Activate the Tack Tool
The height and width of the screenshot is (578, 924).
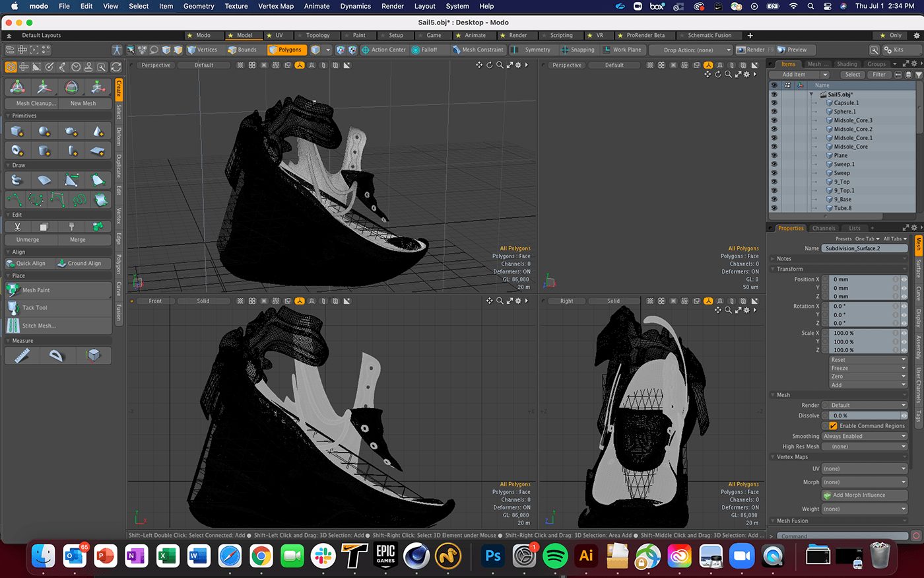coord(58,308)
